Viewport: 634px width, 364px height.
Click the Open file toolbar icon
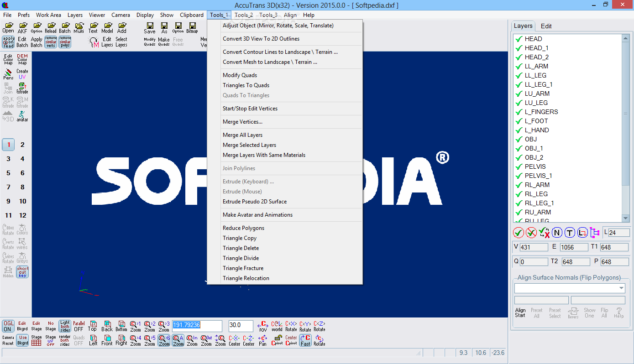click(x=8, y=28)
